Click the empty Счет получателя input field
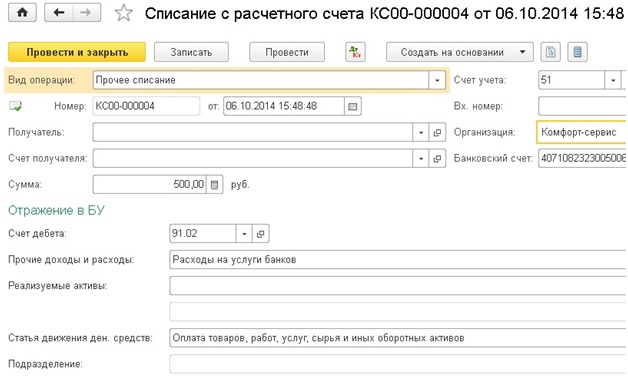628x387 pixels. pos(253,159)
